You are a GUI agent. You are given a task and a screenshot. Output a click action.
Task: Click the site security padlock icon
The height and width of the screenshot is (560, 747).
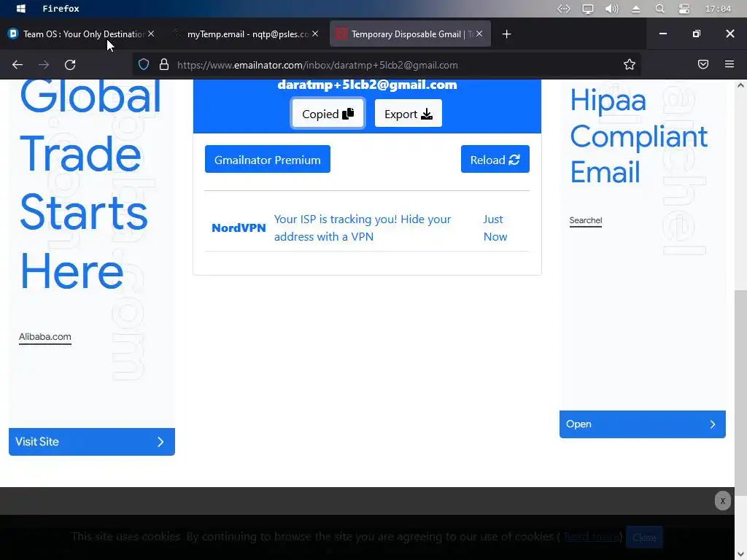pos(164,65)
